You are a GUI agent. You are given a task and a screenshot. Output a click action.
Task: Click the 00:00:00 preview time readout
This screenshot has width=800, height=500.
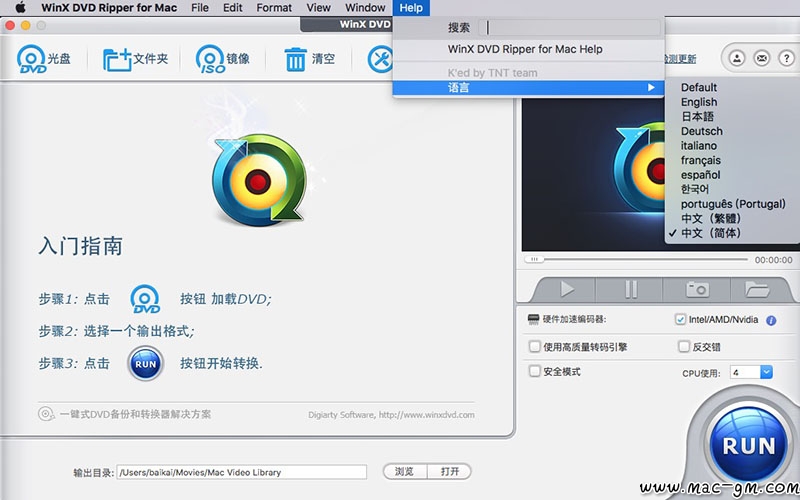click(x=773, y=260)
